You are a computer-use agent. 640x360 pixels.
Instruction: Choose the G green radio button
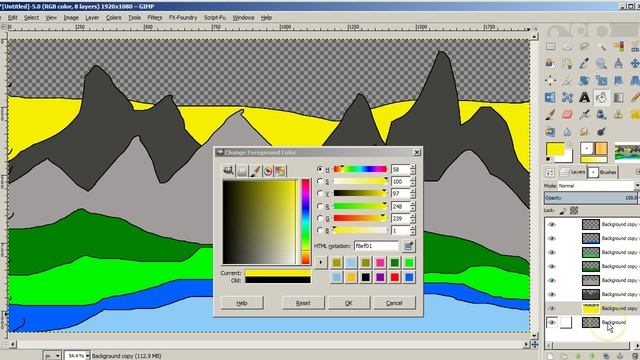coord(320,218)
